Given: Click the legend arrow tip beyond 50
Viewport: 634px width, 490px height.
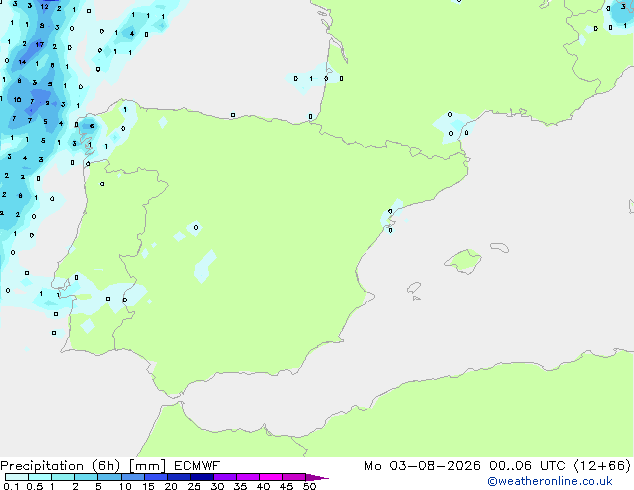Looking at the screenshot, I should [x=317, y=477].
